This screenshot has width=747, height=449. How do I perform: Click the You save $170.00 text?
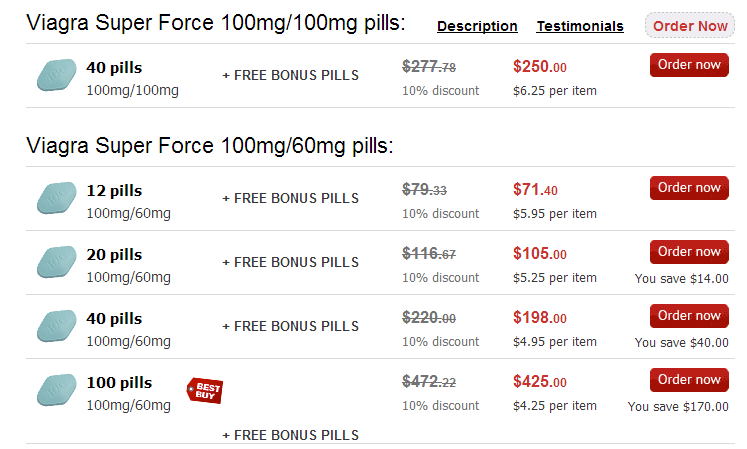pos(678,407)
